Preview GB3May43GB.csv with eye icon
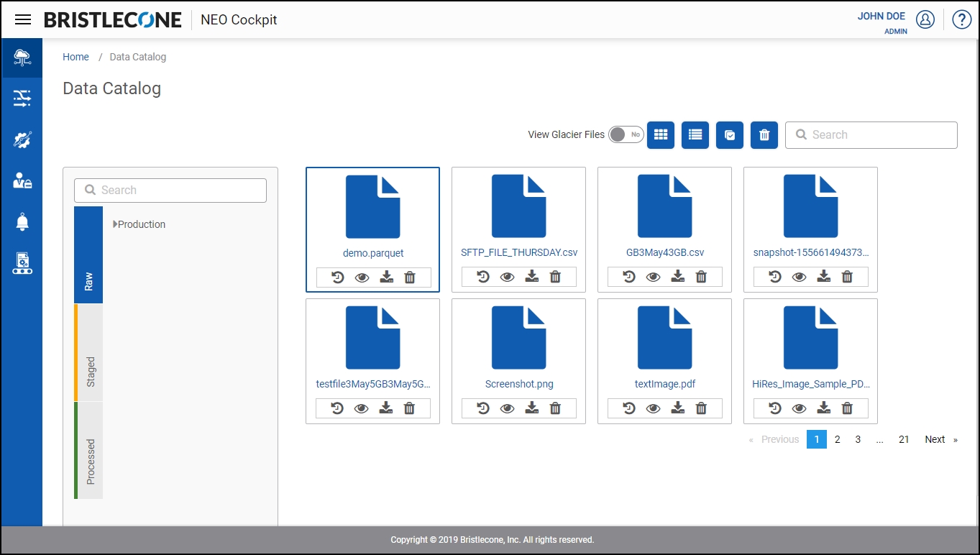 point(654,277)
